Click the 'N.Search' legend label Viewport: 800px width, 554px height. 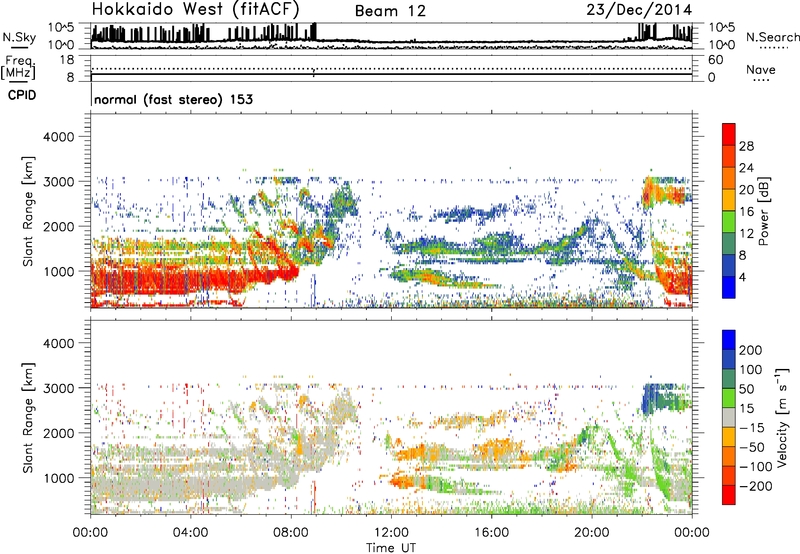772,37
